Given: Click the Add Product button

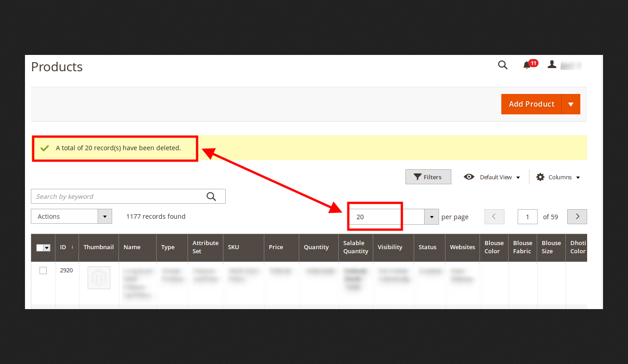Looking at the screenshot, I should 531,104.
